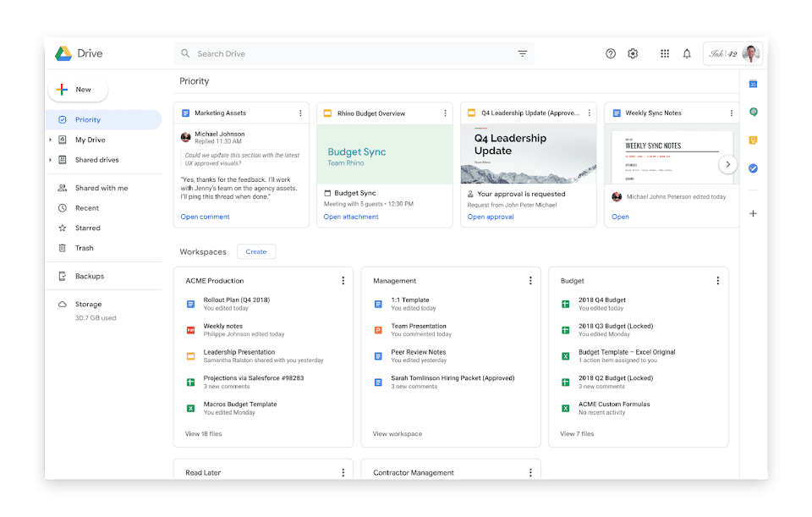This screenshot has width=812, height=517.
Task: Open more options on Marketing Assets card
Action: pos(300,113)
